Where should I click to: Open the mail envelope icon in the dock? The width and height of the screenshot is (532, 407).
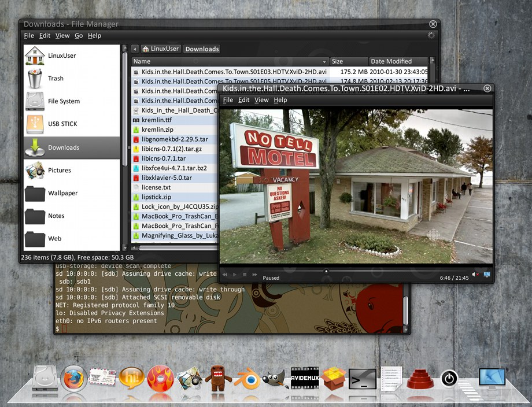(x=102, y=378)
